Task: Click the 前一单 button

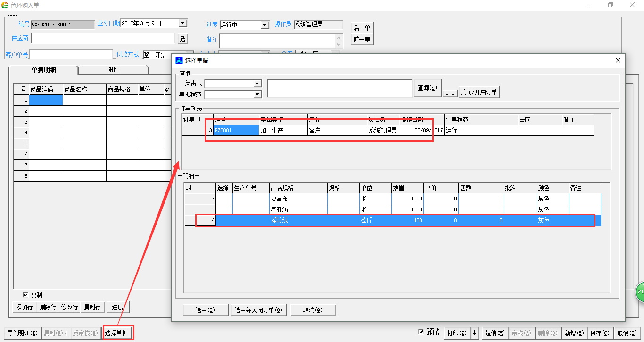Action: [362, 40]
